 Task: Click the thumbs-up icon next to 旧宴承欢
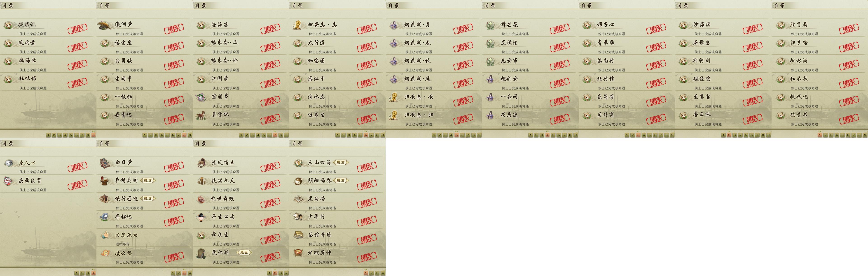pos(105,235)
